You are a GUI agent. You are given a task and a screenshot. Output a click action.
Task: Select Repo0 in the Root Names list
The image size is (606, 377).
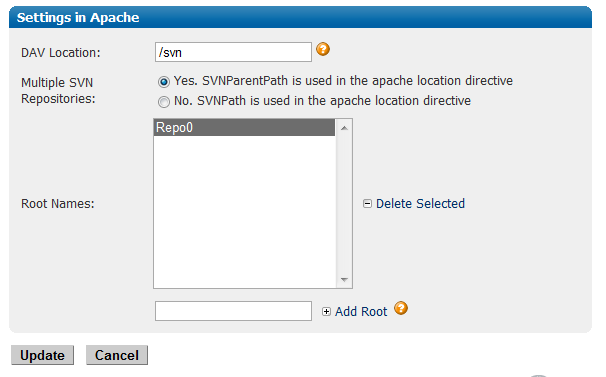[245, 128]
